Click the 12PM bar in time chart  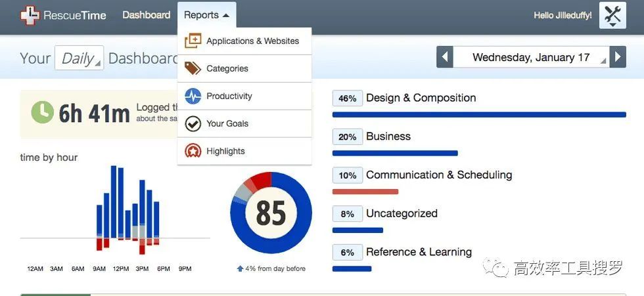pos(121,203)
